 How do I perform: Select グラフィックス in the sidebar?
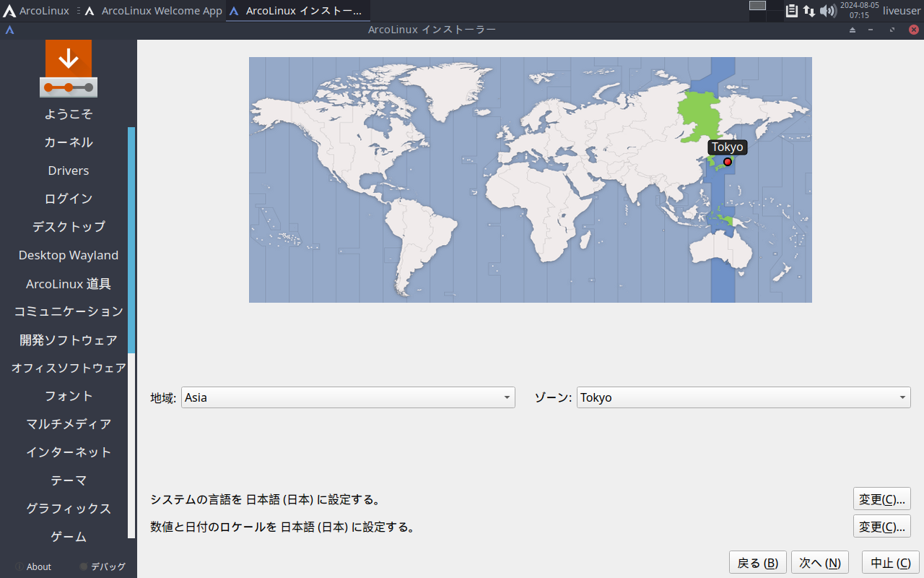point(69,509)
